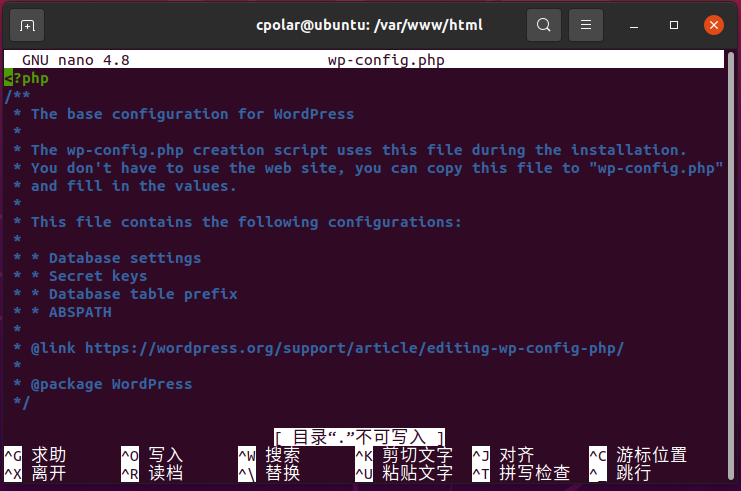Click the closing */ comment marker
This screenshot has width=741, height=491.
click(x=22, y=402)
